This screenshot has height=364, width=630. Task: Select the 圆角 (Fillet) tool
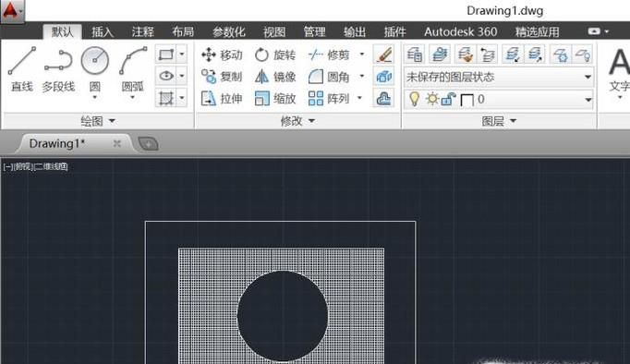pos(328,77)
